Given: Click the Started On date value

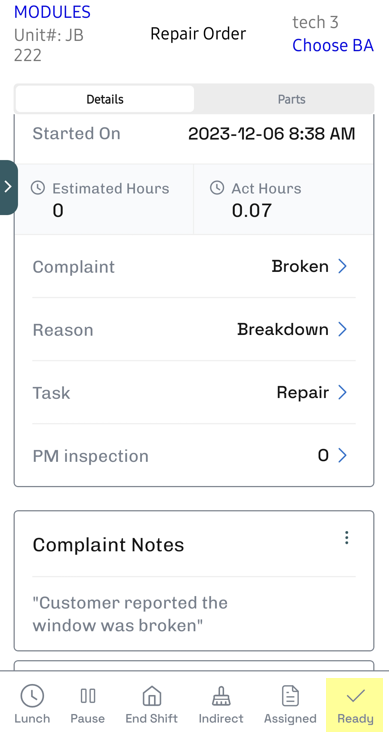Looking at the screenshot, I should tap(272, 134).
